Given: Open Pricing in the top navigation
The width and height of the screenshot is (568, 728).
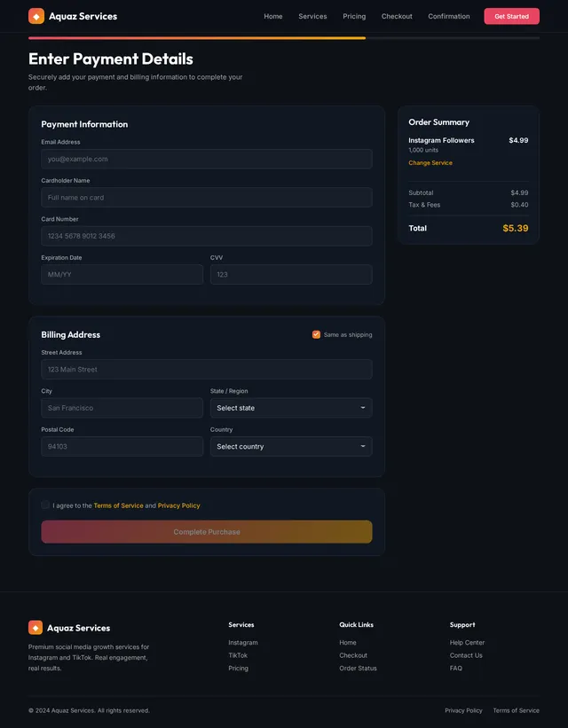Looking at the screenshot, I should pos(354,16).
